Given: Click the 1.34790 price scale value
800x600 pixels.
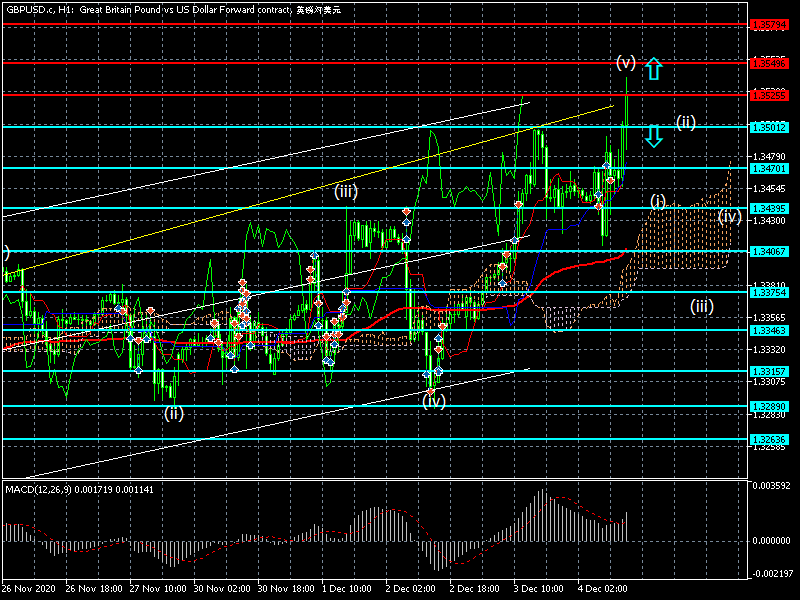Looking at the screenshot, I should click(769, 157).
